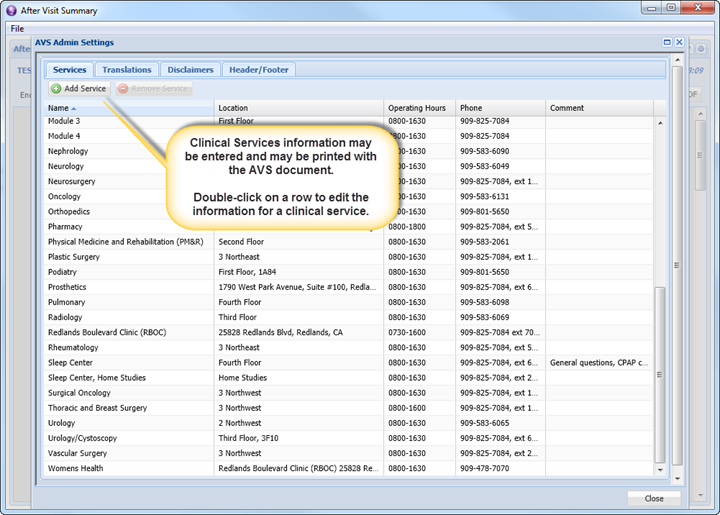Click the '25828 Redlands Blvd, Redlands, CA' location cell

(299, 332)
